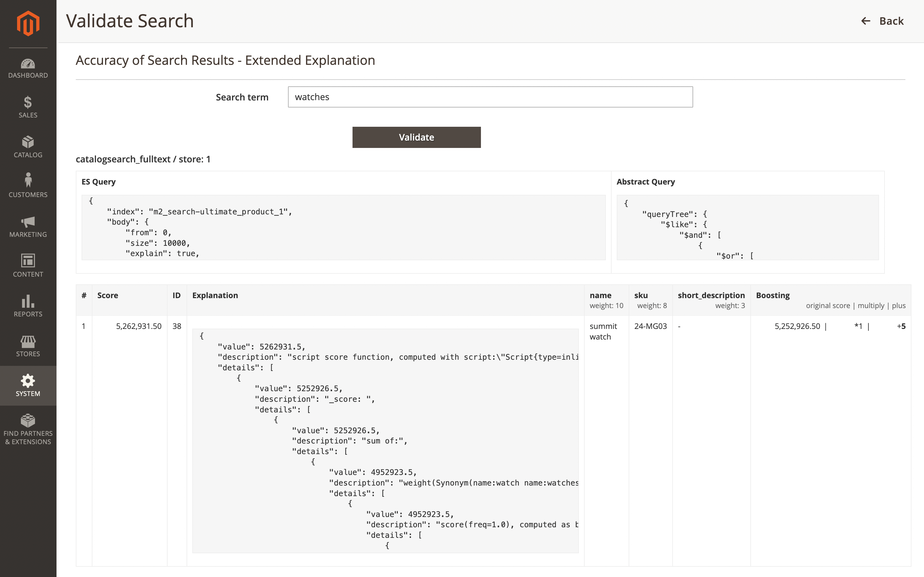Select the Dashboard menu label
The height and width of the screenshot is (577, 924).
[28, 75]
